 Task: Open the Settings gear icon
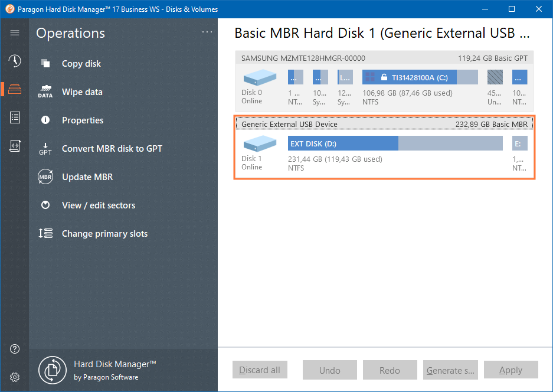coord(15,377)
